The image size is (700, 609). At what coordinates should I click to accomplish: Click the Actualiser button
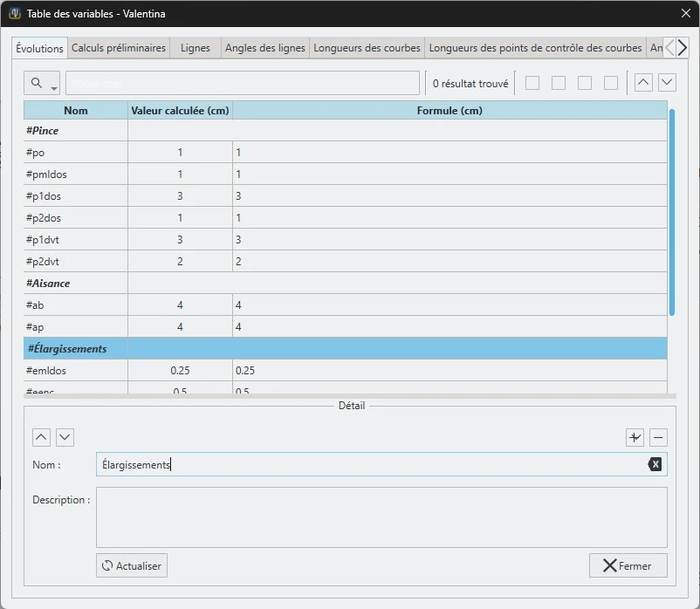point(132,565)
